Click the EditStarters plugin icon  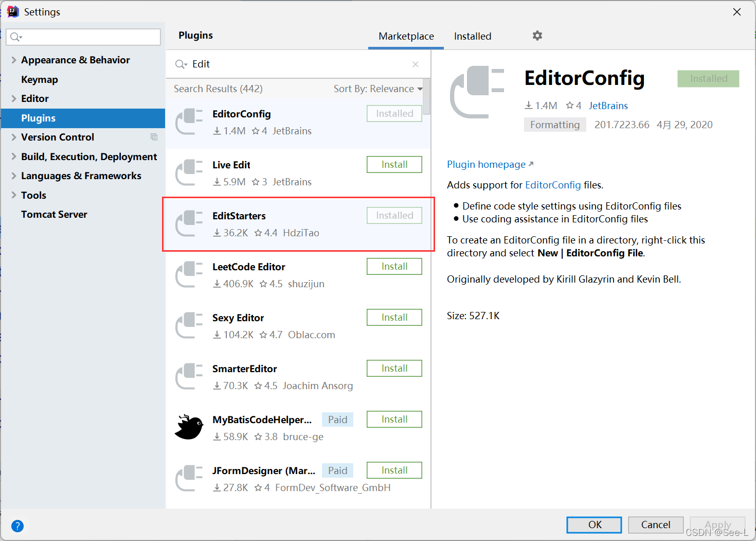click(189, 223)
